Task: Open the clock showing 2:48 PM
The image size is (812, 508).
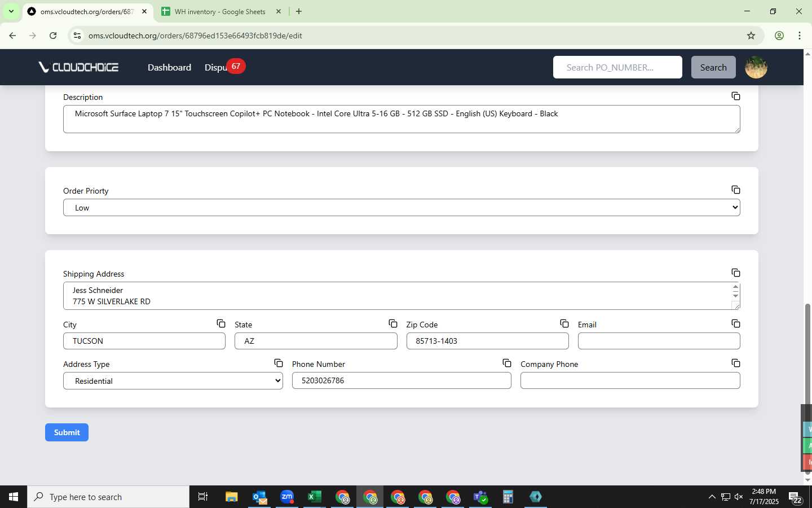Action: 764,497
